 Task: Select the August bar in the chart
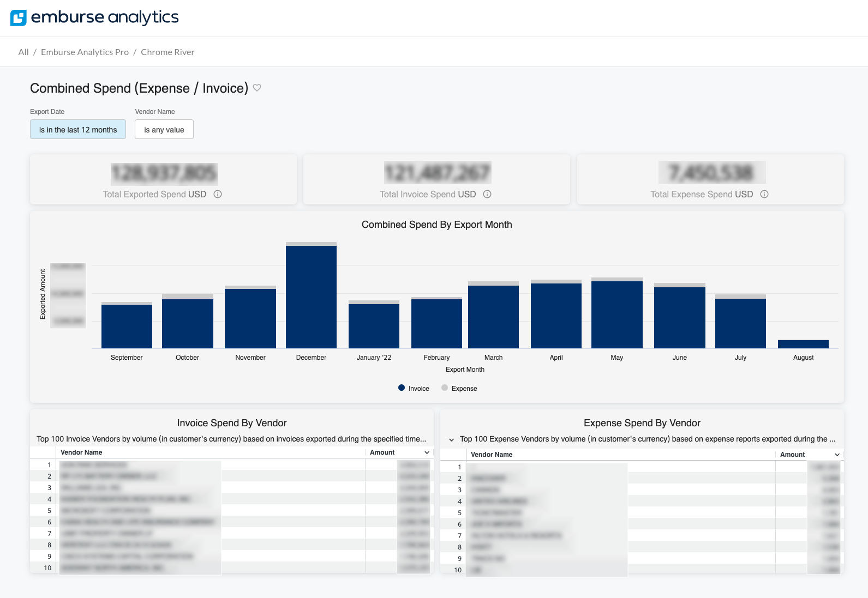[x=803, y=344]
